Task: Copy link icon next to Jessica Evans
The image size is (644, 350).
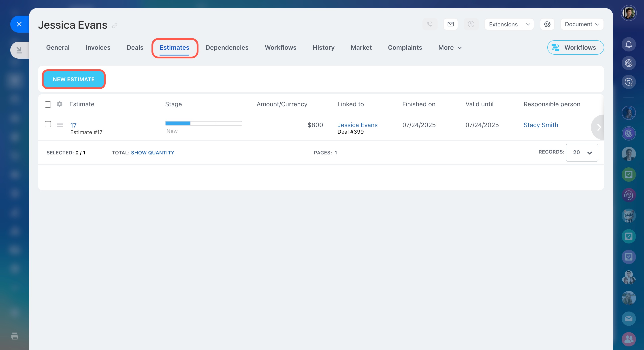Action: click(x=115, y=26)
